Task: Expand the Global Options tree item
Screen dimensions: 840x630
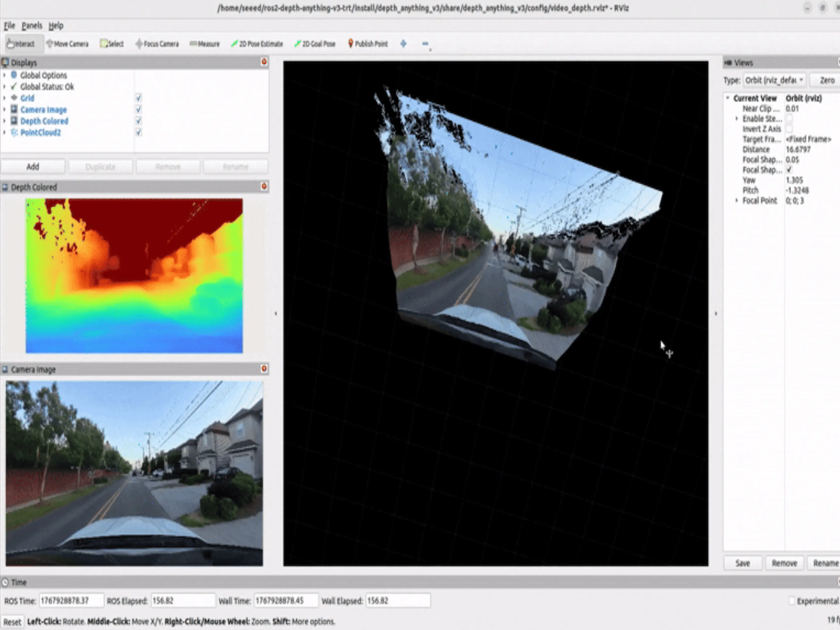Action: (x=4, y=75)
